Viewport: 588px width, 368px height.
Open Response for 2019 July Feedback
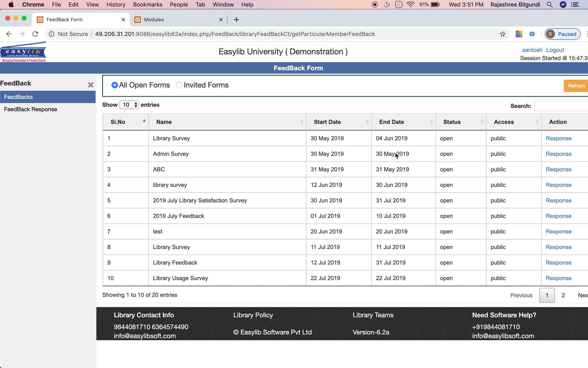pos(559,216)
